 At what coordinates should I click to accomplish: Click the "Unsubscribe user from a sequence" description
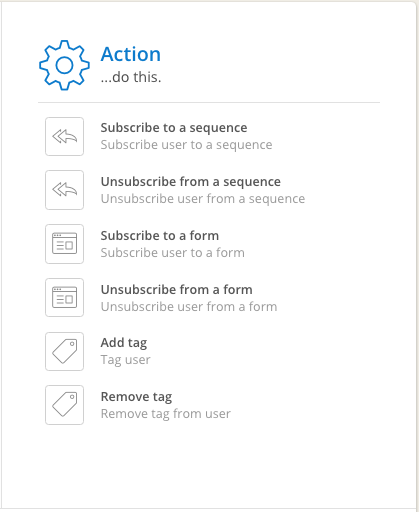(203, 199)
